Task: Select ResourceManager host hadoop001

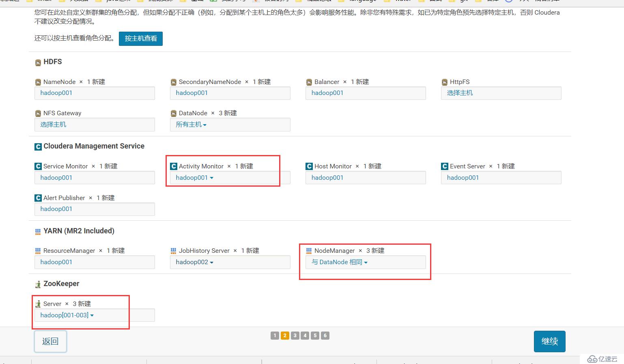Action: point(56,262)
